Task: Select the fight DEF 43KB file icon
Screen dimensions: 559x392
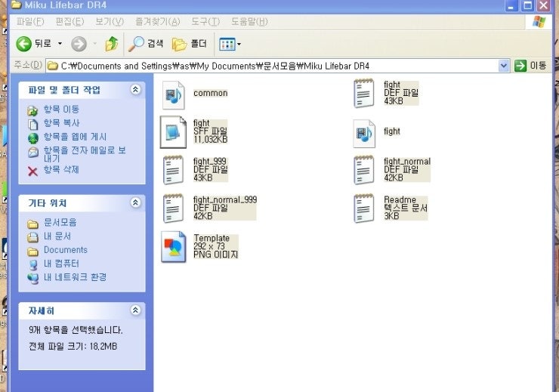Action: [363, 94]
